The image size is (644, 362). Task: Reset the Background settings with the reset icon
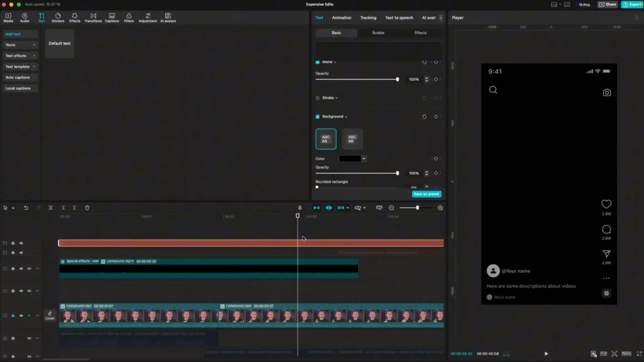[424, 117]
